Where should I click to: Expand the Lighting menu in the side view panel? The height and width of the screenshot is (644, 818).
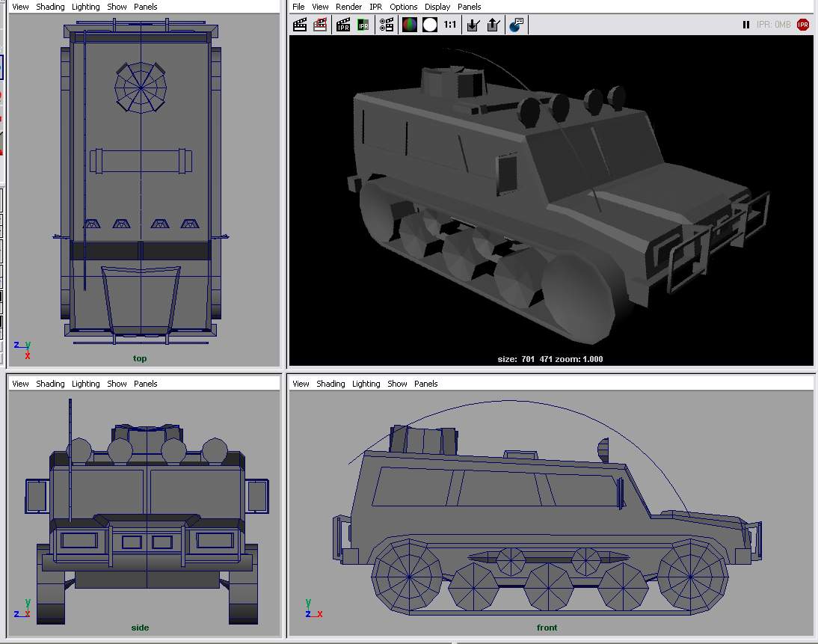(x=85, y=384)
